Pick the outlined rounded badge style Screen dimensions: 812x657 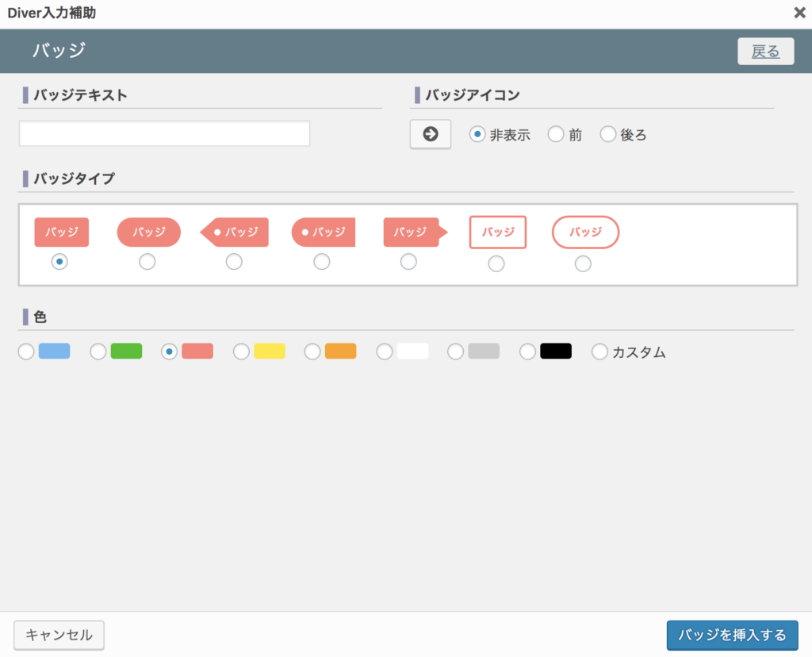[583, 263]
